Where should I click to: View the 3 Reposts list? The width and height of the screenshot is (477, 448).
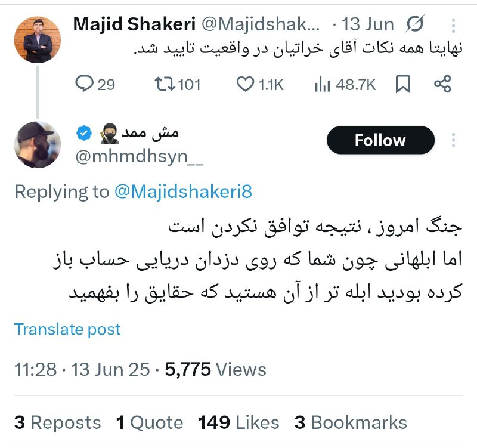point(57,422)
